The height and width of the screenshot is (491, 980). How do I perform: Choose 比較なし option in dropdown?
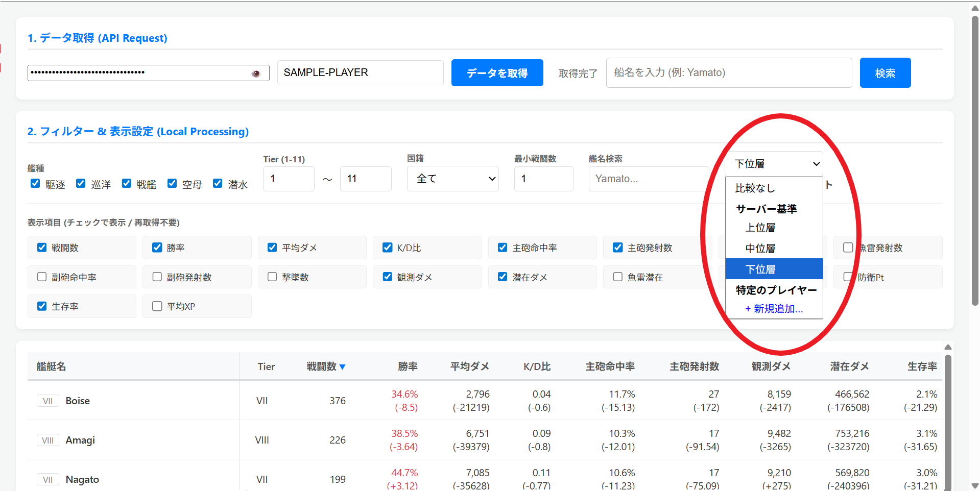(755, 188)
